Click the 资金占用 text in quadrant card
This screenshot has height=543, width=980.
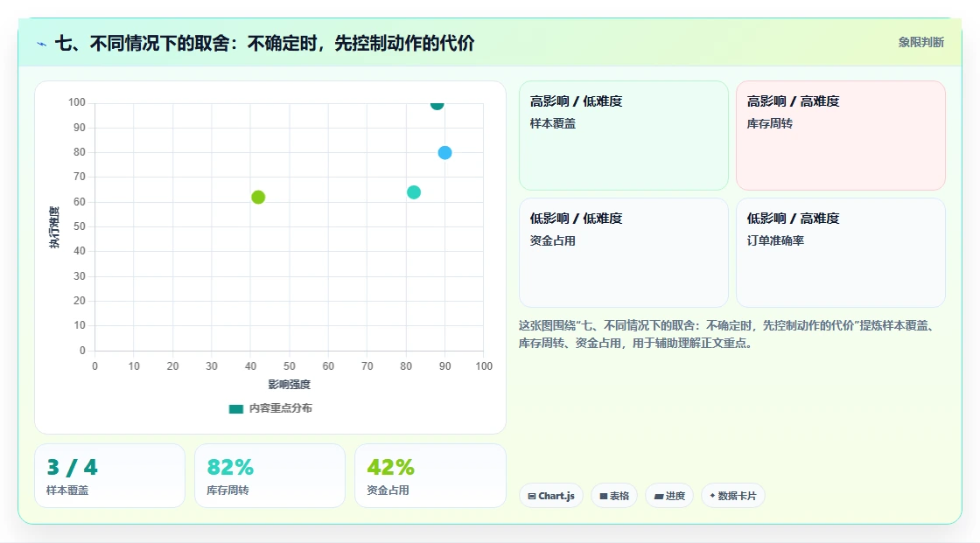point(552,240)
